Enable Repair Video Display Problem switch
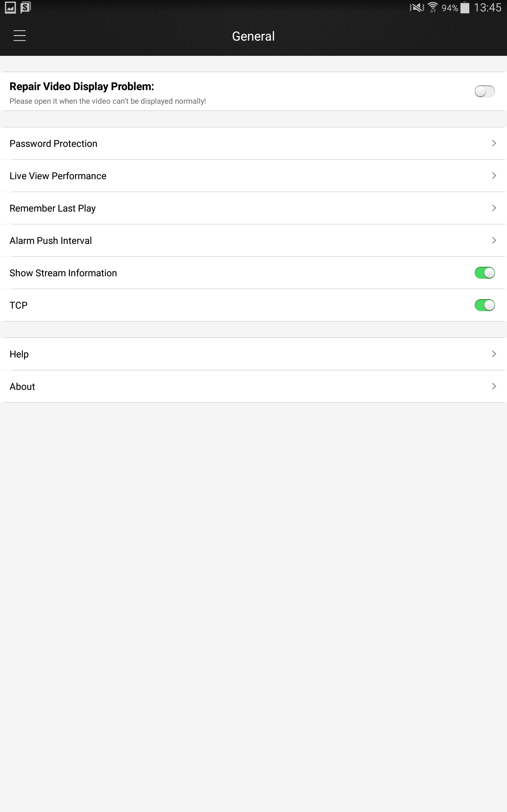Viewport: 507px width, 812px height. [485, 91]
